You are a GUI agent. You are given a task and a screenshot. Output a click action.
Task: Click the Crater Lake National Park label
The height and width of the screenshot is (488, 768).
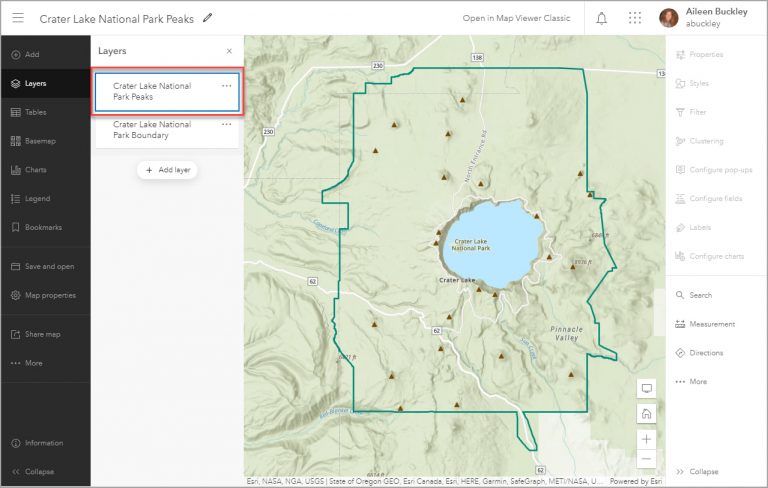pyautogui.click(x=471, y=244)
